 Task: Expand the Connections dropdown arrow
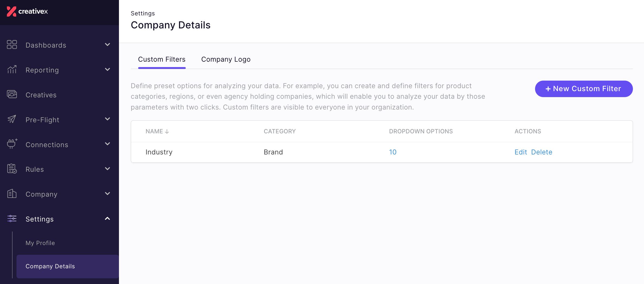coord(107,144)
